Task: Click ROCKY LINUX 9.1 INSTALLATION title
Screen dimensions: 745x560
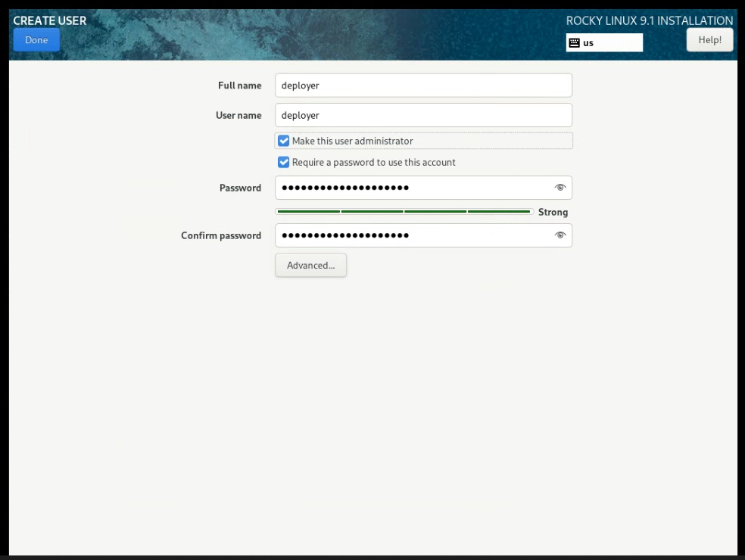Action: (x=650, y=20)
